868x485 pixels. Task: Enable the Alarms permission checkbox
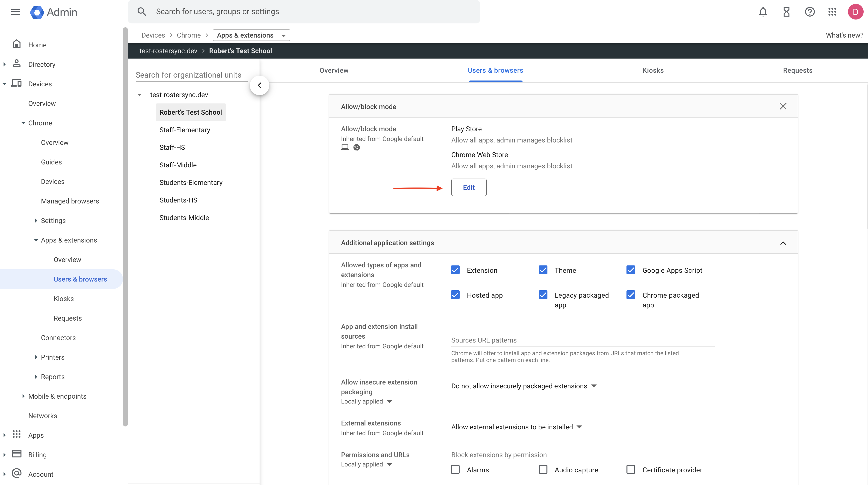pos(455,469)
